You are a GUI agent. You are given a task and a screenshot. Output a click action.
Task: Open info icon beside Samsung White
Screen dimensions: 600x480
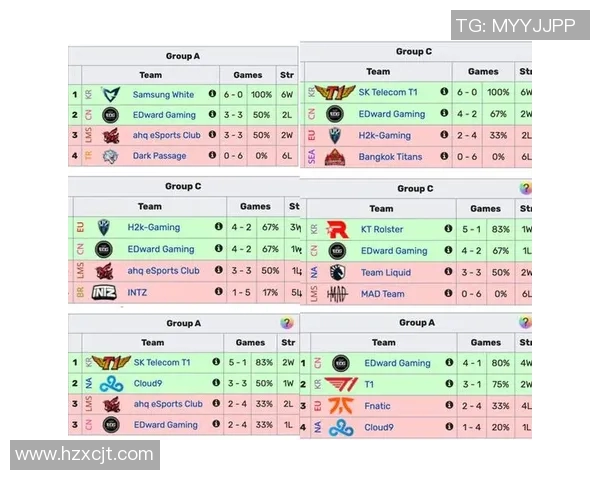[213, 94]
